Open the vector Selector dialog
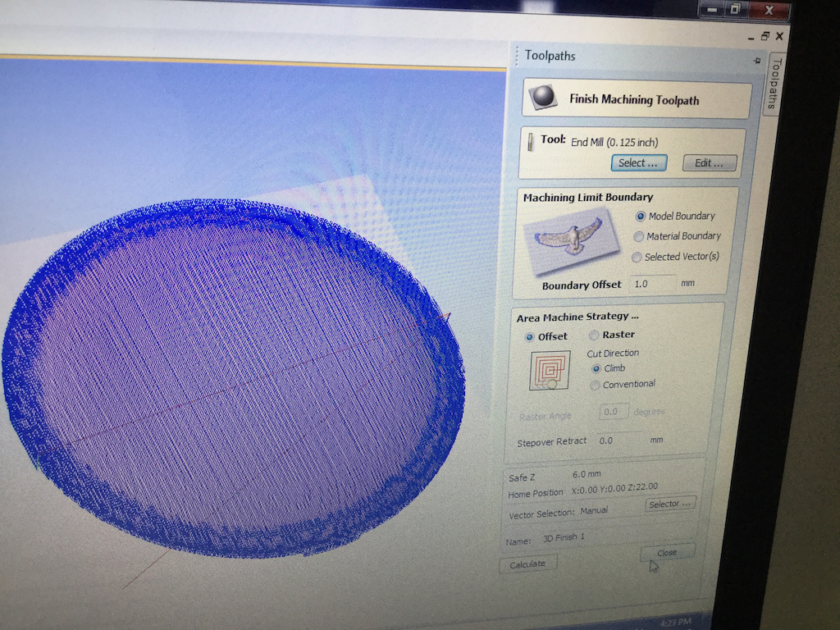Image resolution: width=840 pixels, height=630 pixels. 669,504
